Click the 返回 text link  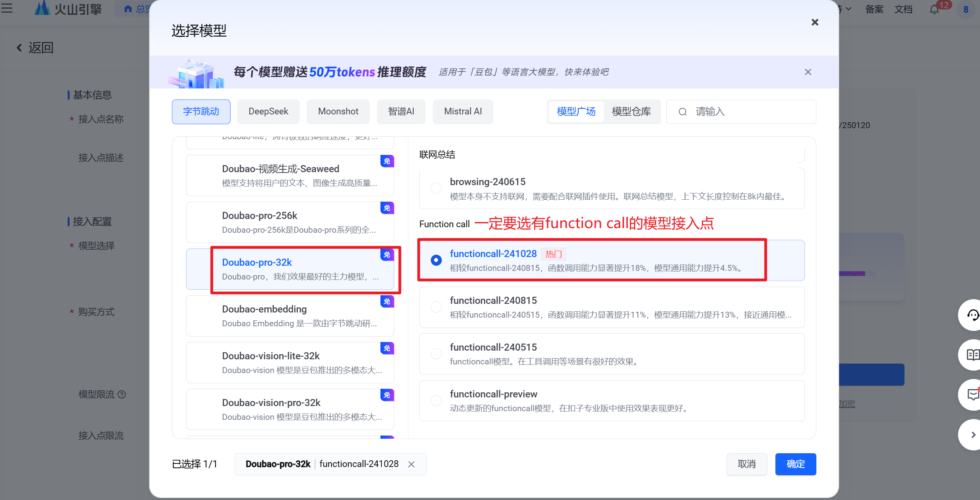(x=41, y=48)
